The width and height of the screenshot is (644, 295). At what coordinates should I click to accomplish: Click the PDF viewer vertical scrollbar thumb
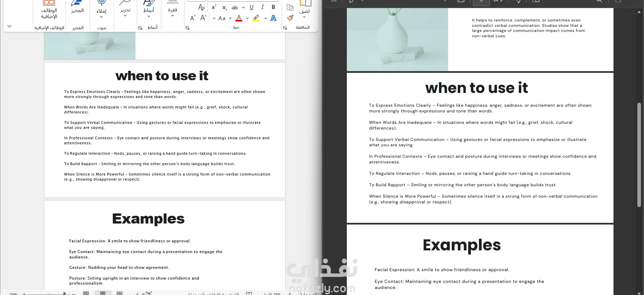pyautogui.click(x=639, y=154)
